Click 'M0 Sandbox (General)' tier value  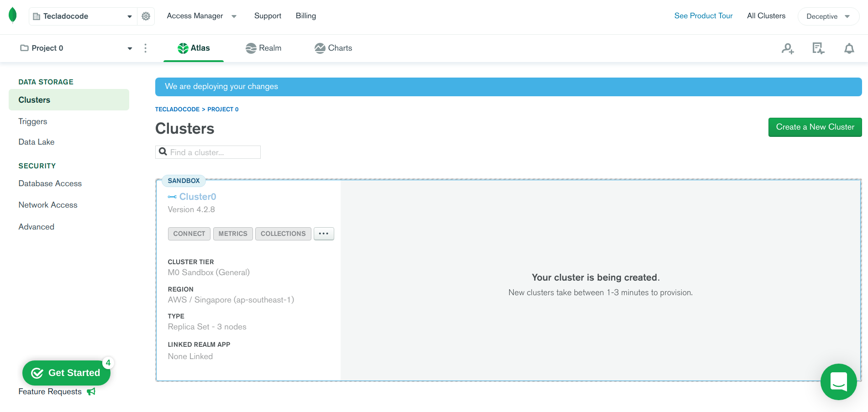coord(209,272)
